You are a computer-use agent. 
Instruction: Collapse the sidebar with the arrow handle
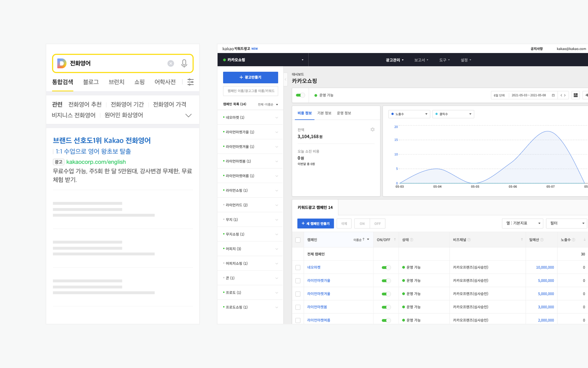(285, 79)
